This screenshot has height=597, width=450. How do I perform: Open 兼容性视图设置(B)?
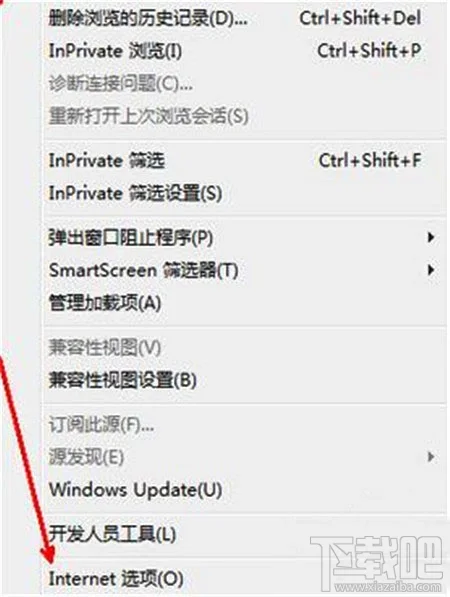pyautogui.click(x=244, y=380)
